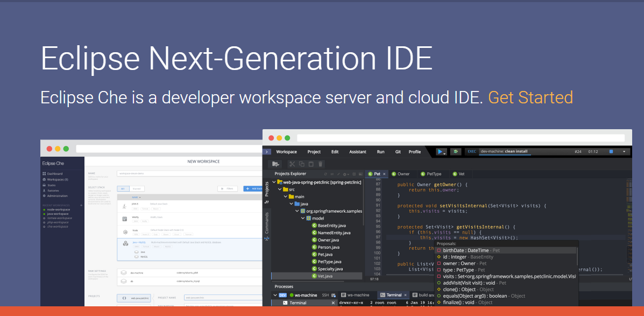Viewport: 644px width, 316px height.
Task: Switch to the PetType editor tab
Action: coord(430,174)
